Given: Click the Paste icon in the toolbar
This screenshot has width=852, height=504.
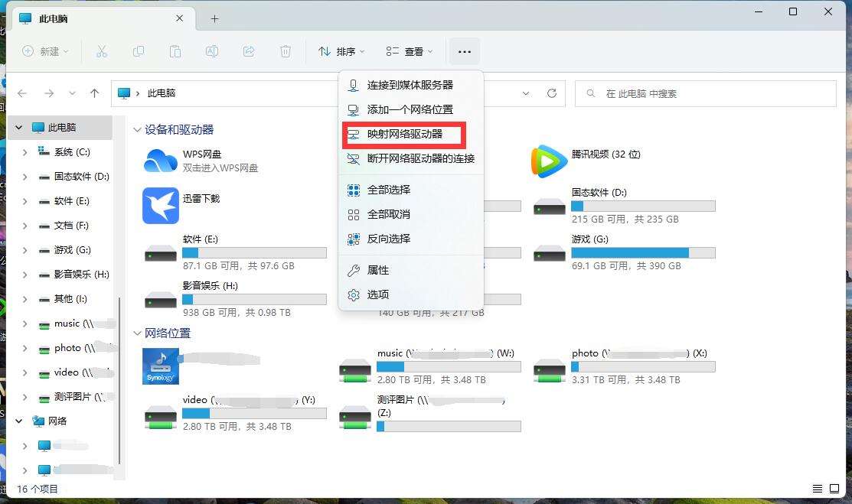Looking at the screenshot, I should click(175, 51).
